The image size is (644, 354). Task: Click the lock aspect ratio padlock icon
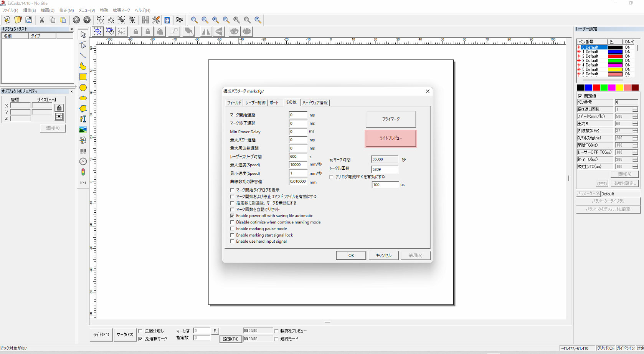tap(59, 108)
